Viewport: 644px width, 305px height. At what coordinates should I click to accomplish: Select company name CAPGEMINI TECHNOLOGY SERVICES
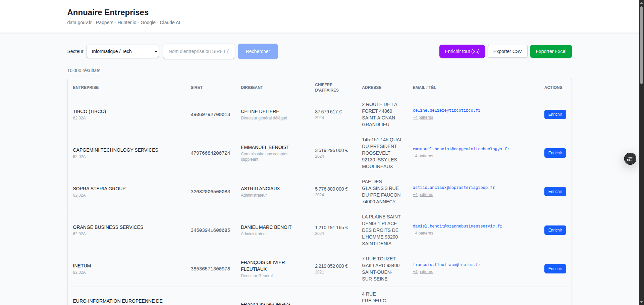pos(116,150)
